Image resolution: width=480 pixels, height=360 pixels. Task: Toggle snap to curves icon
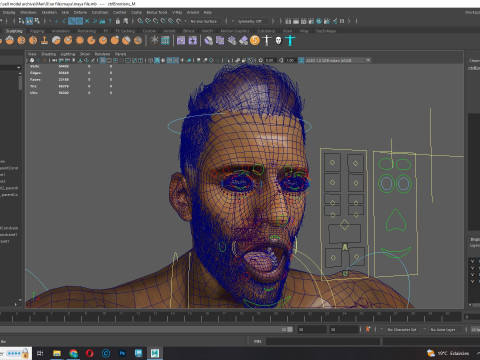click(x=148, y=21)
